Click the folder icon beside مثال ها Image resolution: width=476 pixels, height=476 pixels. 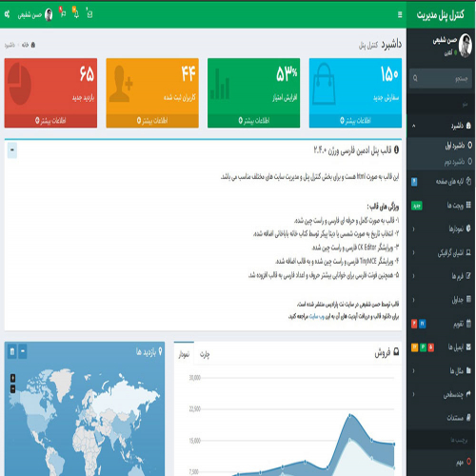click(x=468, y=370)
